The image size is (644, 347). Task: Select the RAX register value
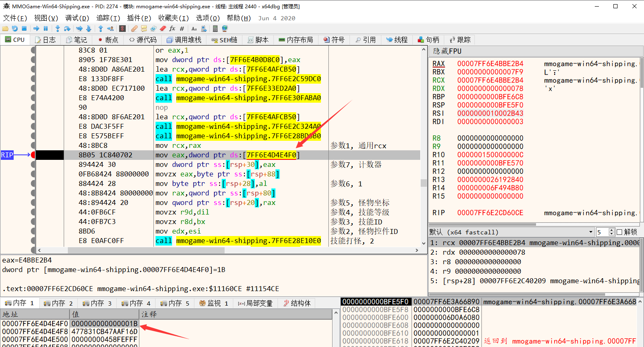pos(490,63)
